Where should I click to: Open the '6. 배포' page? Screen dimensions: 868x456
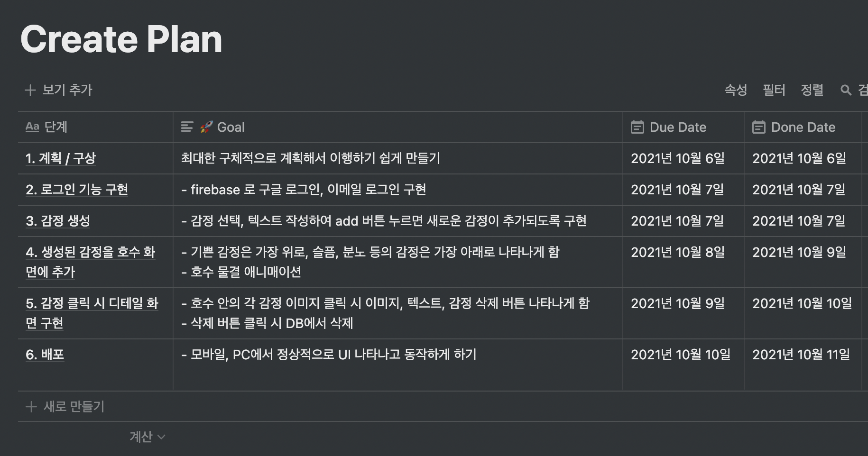coord(45,355)
